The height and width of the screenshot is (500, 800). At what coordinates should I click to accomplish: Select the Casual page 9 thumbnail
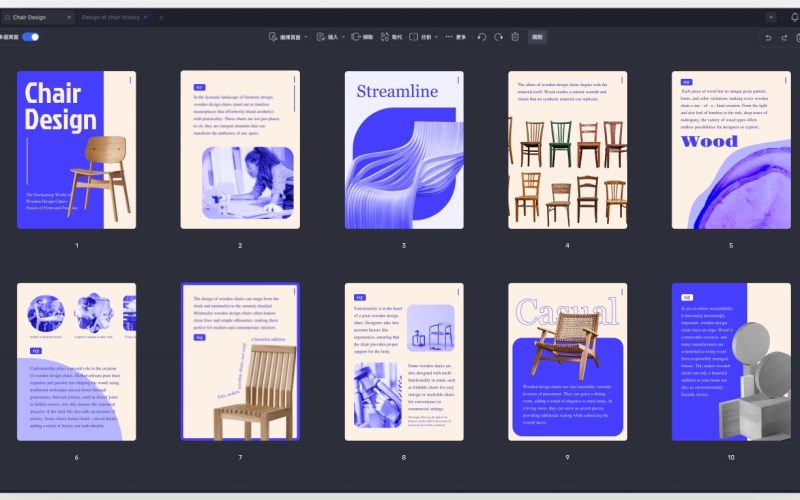[x=567, y=361]
